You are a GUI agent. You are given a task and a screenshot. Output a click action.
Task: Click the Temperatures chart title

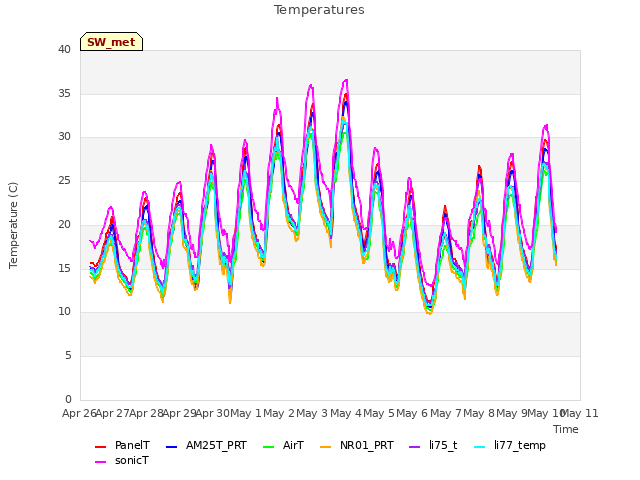(x=319, y=10)
